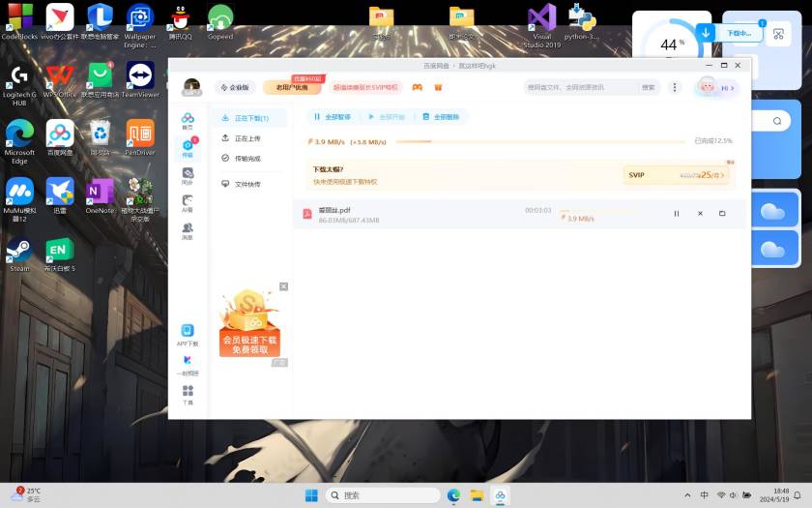Click 全部删除 delete all button
Viewport: 812px width, 508px height.
[x=441, y=117]
